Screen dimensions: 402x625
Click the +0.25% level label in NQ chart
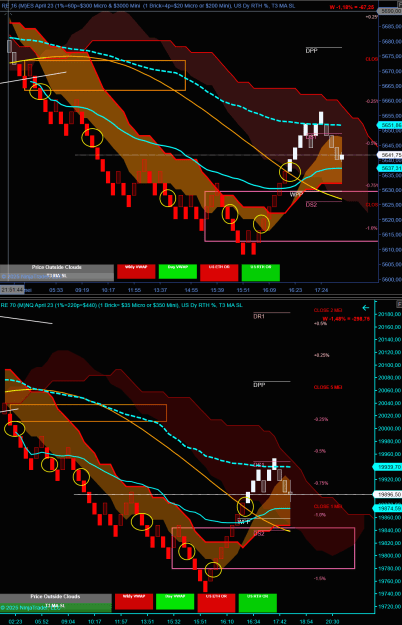click(322, 355)
